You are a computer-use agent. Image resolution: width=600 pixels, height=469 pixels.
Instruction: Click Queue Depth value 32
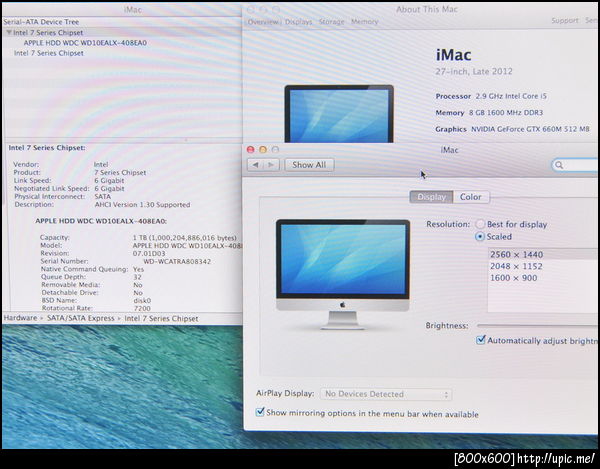[137, 277]
